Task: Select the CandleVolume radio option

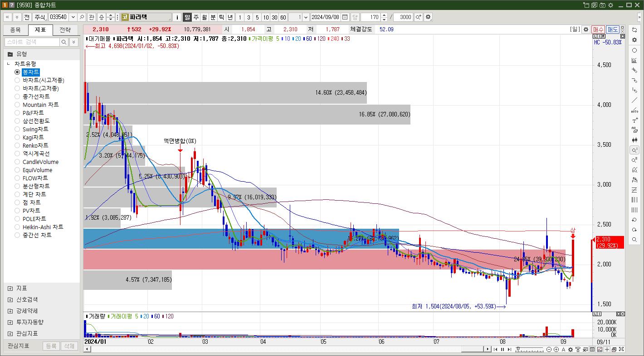Action: coord(18,162)
